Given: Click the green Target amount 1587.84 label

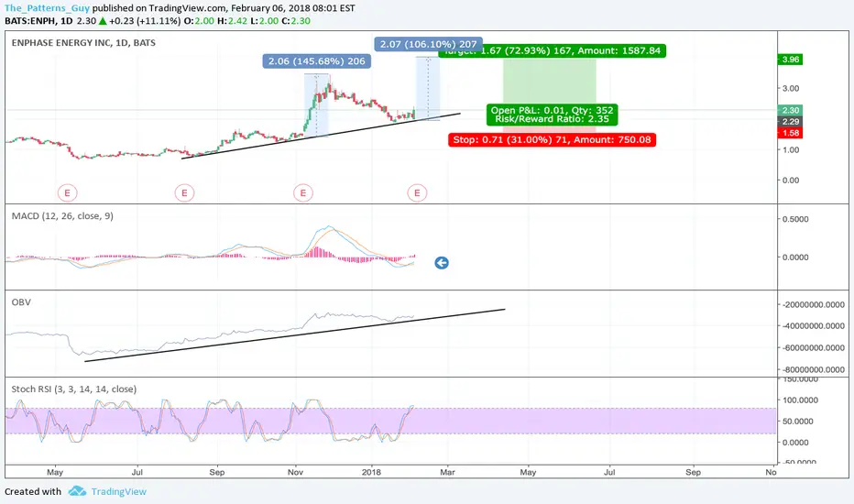Looking at the screenshot, I should coord(553,50).
